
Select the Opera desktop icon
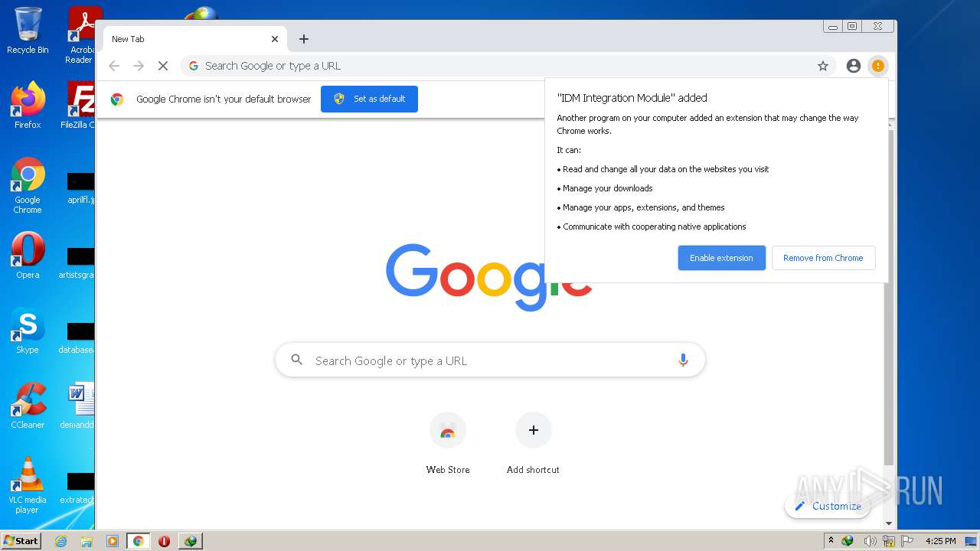pyautogui.click(x=28, y=255)
